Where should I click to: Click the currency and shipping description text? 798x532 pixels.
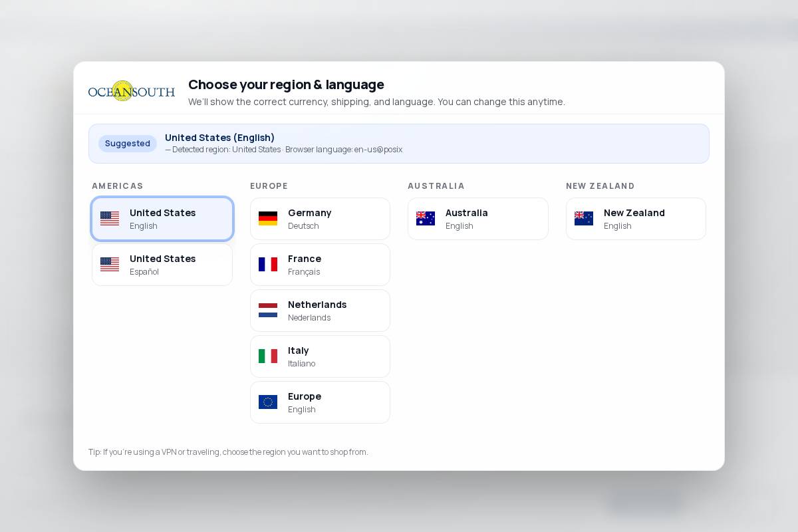pos(376,102)
